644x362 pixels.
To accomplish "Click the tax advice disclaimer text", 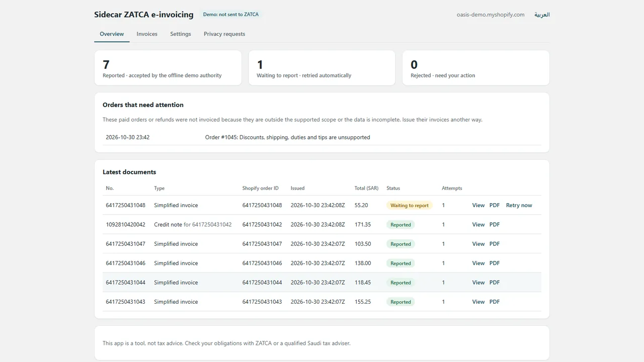I will point(226,343).
